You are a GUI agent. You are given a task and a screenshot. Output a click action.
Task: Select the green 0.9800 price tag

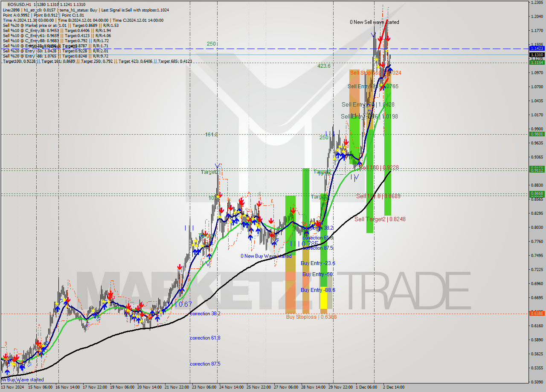click(x=537, y=134)
